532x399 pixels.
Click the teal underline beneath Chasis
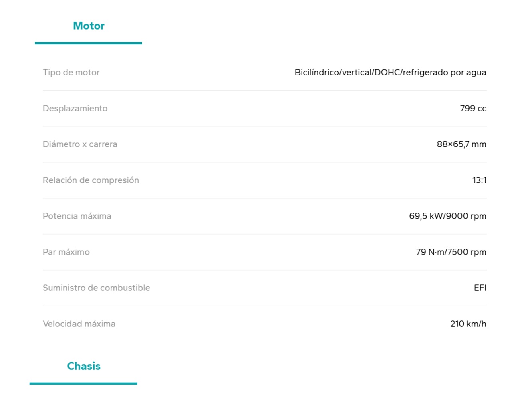(83, 383)
